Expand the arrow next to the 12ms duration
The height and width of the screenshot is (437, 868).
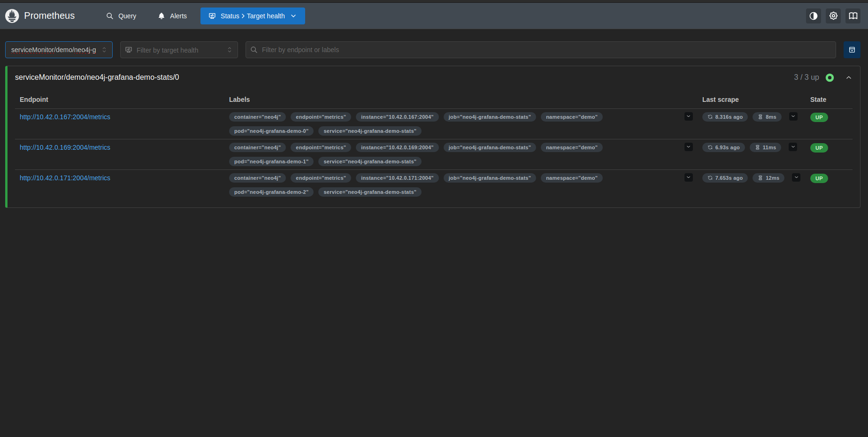pos(796,177)
